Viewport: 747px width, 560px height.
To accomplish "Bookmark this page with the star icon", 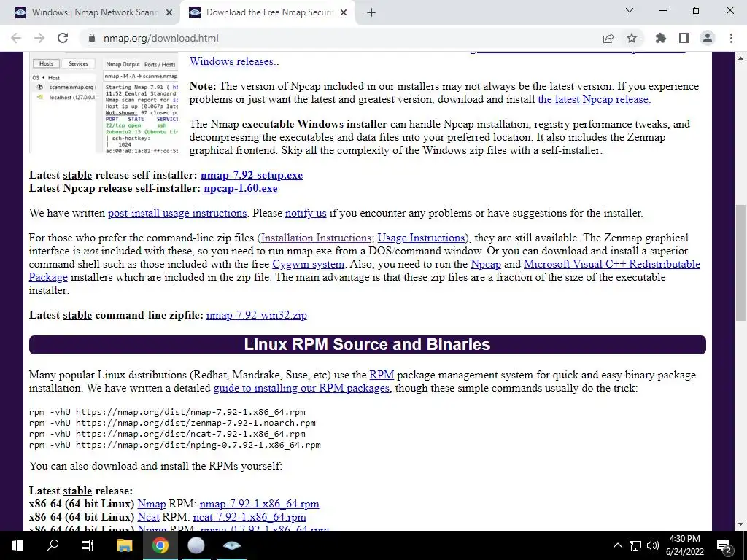I will pyautogui.click(x=632, y=38).
